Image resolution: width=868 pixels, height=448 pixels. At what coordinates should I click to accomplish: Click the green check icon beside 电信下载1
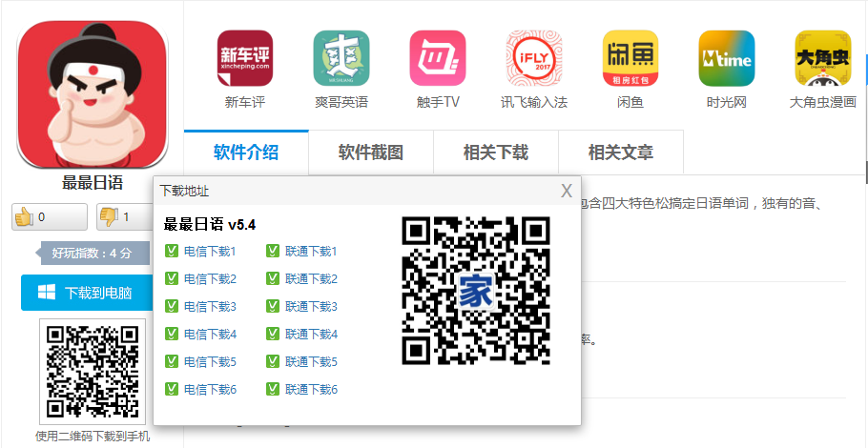coord(172,251)
